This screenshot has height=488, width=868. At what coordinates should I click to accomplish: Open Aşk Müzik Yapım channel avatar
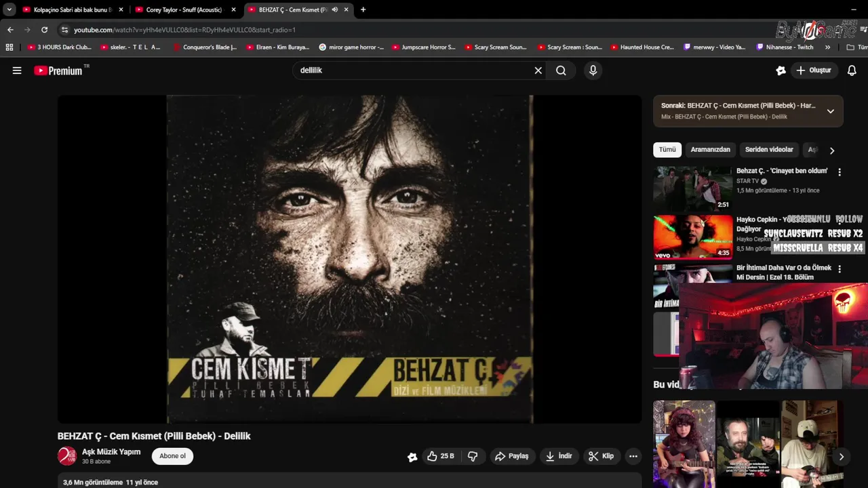67,456
